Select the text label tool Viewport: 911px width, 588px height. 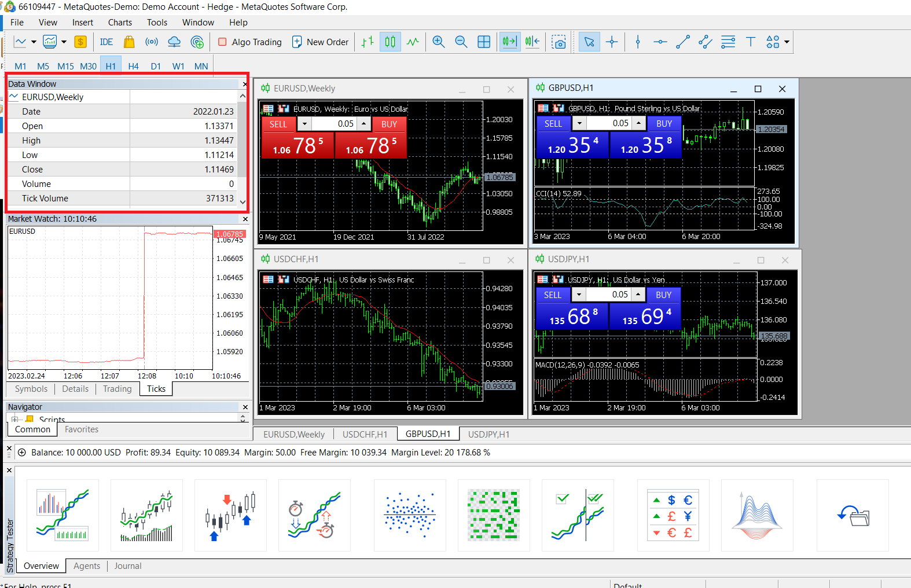point(751,42)
